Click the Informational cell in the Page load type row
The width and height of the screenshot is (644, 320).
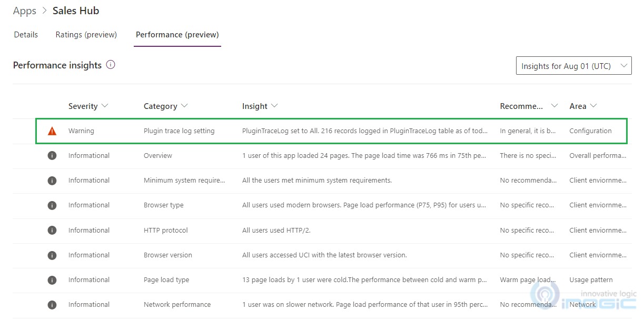[89, 280]
